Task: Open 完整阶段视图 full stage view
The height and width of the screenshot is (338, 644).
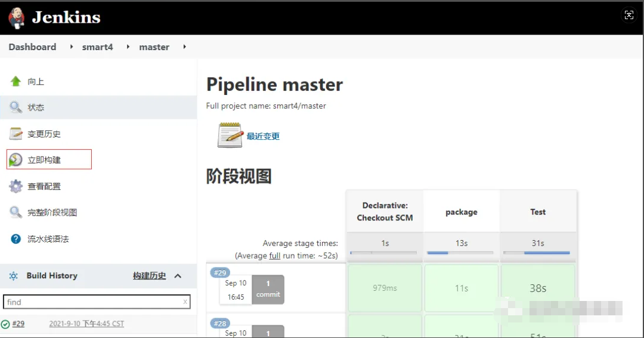Action: pyautogui.click(x=52, y=213)
